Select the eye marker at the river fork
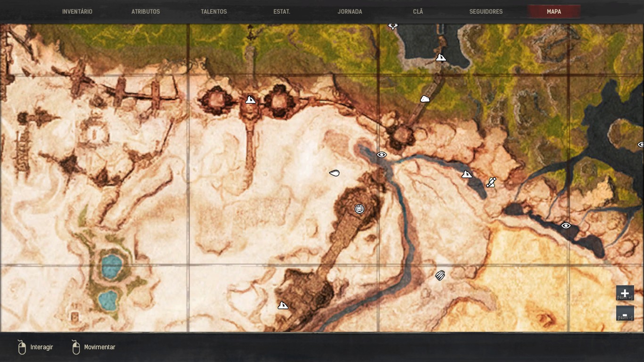This screenshot has height=362, width=644. coord(381,155)
